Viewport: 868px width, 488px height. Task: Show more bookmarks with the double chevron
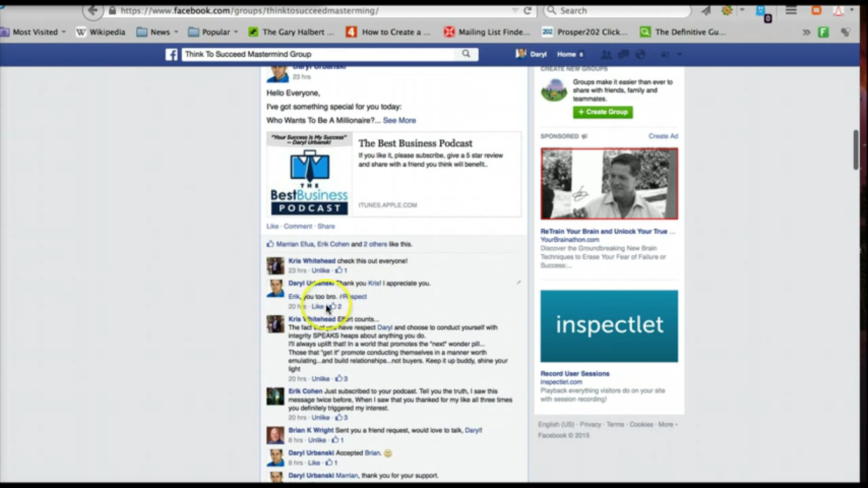click(806, 32)
